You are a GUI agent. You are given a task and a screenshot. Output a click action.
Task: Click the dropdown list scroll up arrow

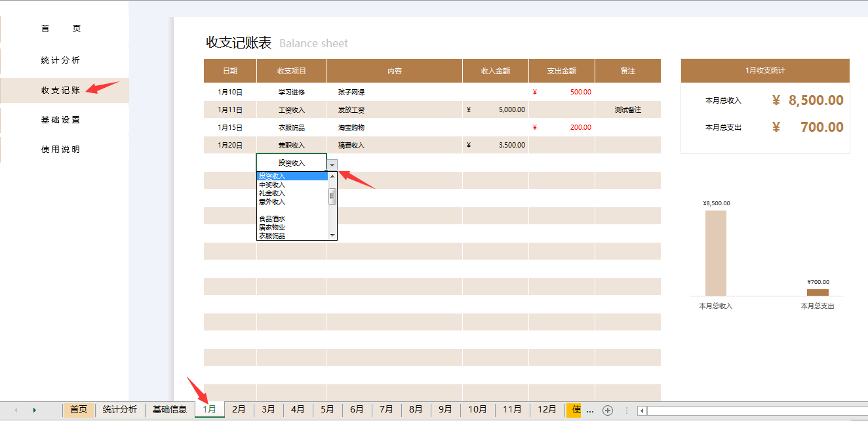[332, 176]
